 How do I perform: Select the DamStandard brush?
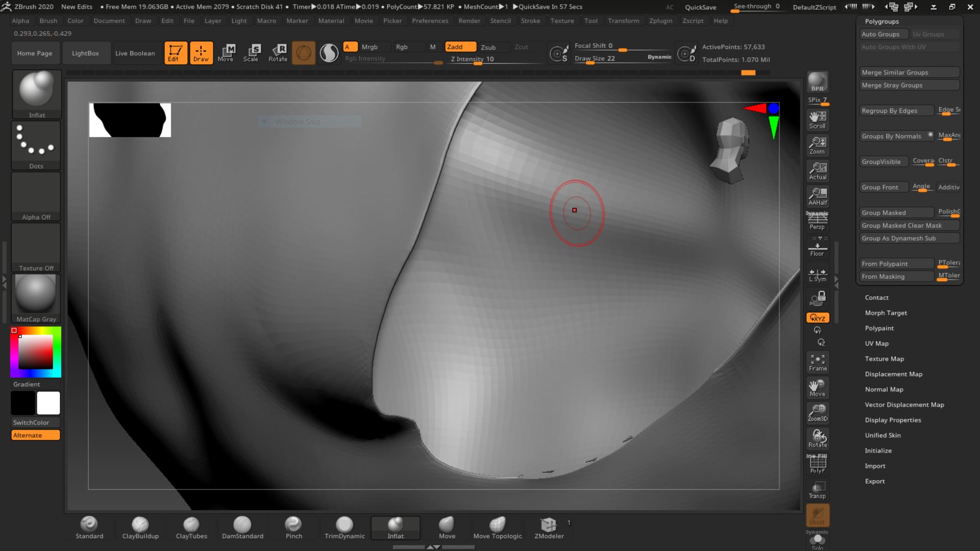coord(242,527)
